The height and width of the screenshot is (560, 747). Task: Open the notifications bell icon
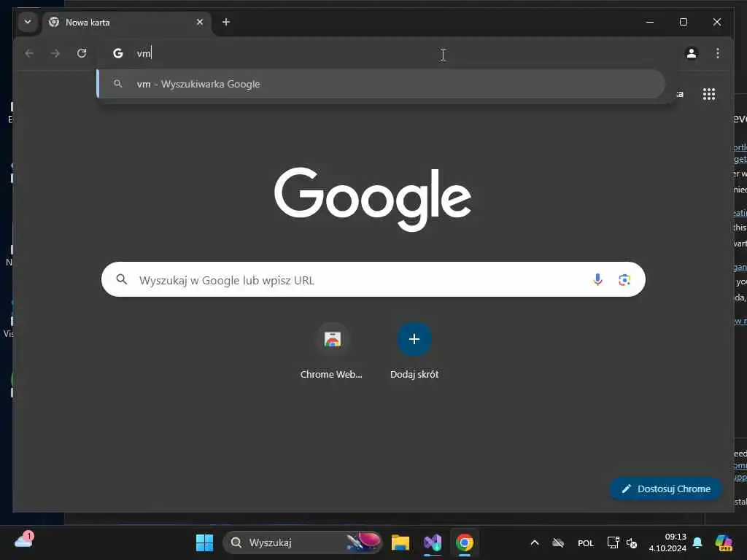tap(697, 542)
